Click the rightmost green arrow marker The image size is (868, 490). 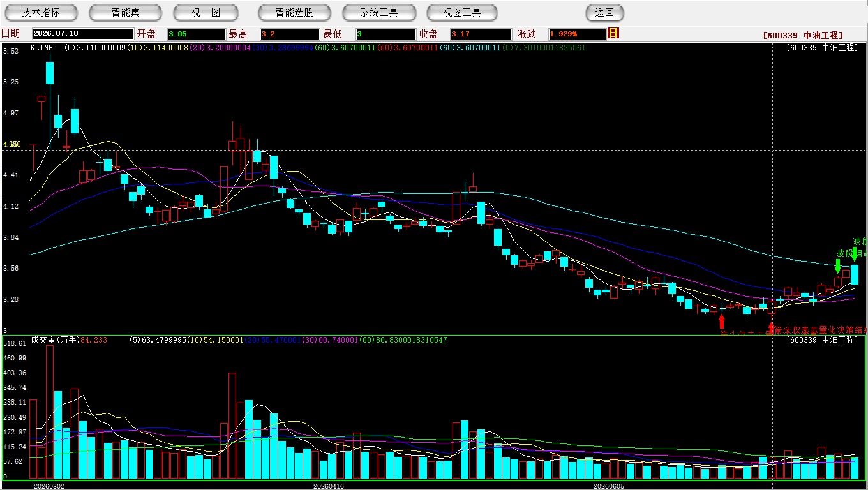click(x=855, y=254)
